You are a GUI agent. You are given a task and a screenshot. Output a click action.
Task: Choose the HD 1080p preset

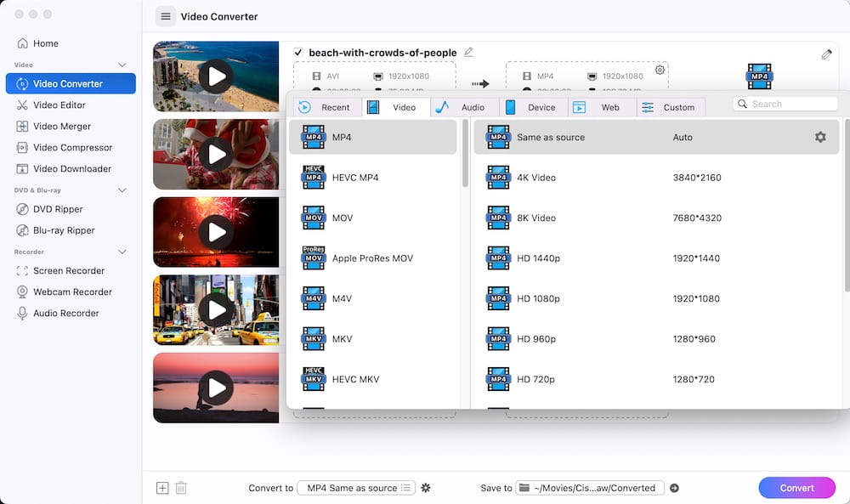pos(656,298)
